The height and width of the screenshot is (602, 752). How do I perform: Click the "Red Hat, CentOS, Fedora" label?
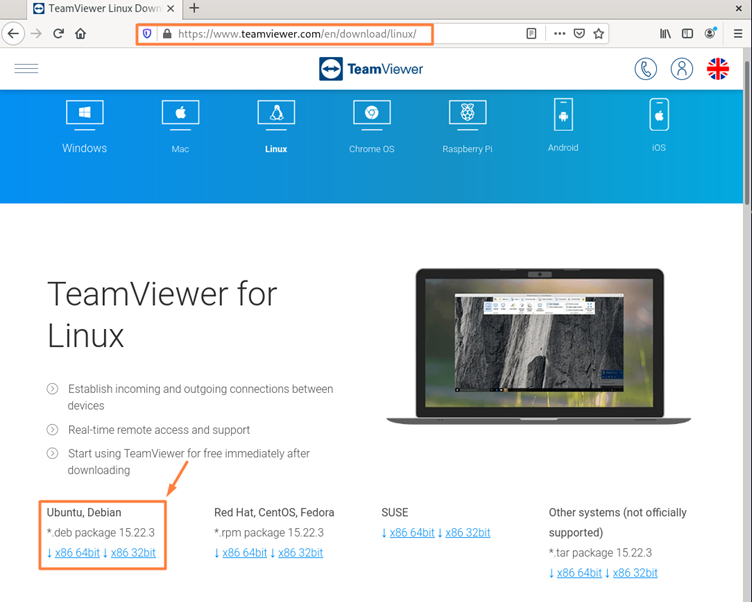[x=274, y=512]
